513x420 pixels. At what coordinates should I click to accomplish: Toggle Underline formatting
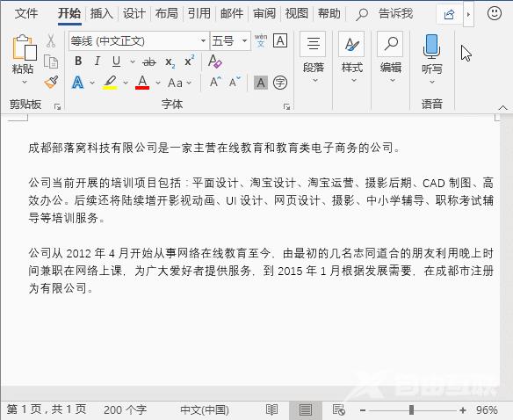[x=116, y=62]
